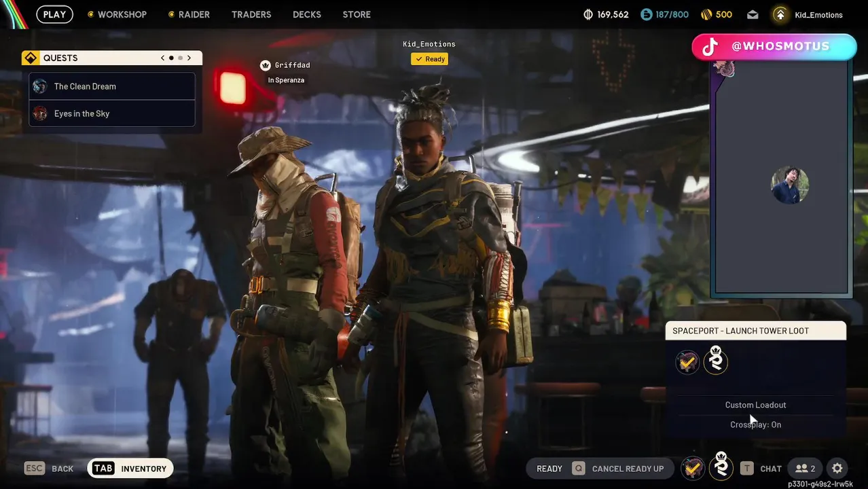Viewport: 868px width, 489px height.
Task: Select first quests page dot
Action: pos(171,58)
